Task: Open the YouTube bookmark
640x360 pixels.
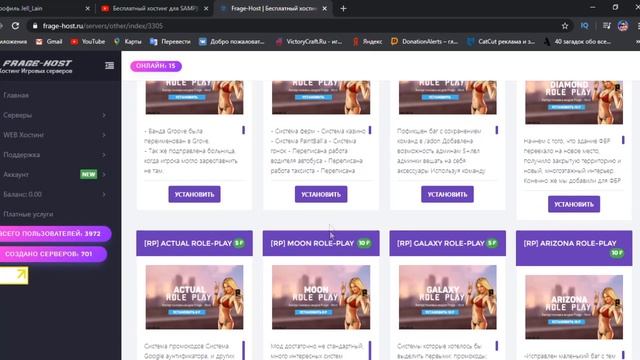Action: click(88, 42)
